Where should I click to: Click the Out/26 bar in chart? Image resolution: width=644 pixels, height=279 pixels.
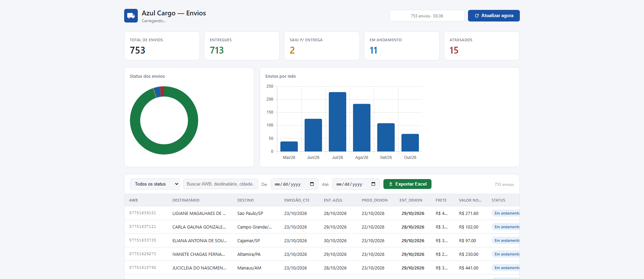410,143
